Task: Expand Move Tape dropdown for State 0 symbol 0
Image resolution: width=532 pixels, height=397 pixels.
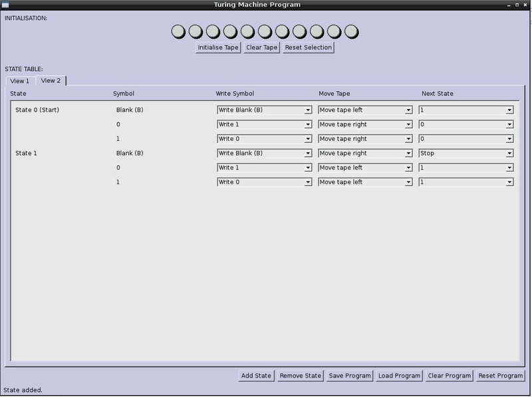Action: click(x=366, y=124)
